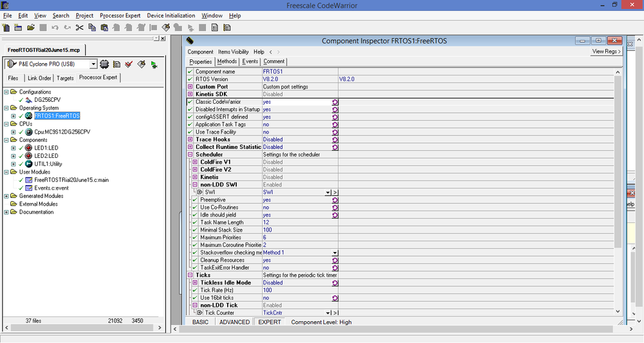The height and width of the screenshot is (343, 644).
Task: Click the View Regs button
Action: pos(606,52)
